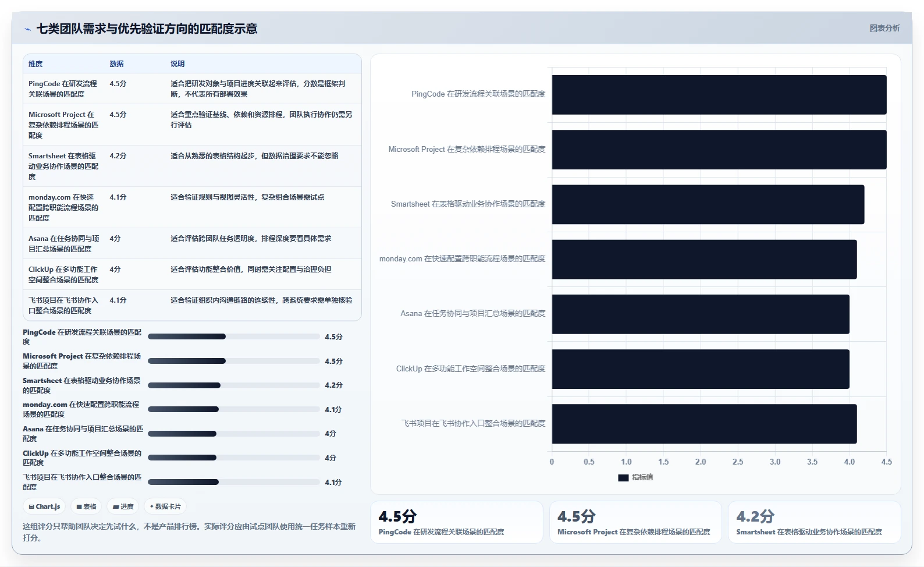Click the 维度 column header
The image size is (924, 567).
point(35,64)
